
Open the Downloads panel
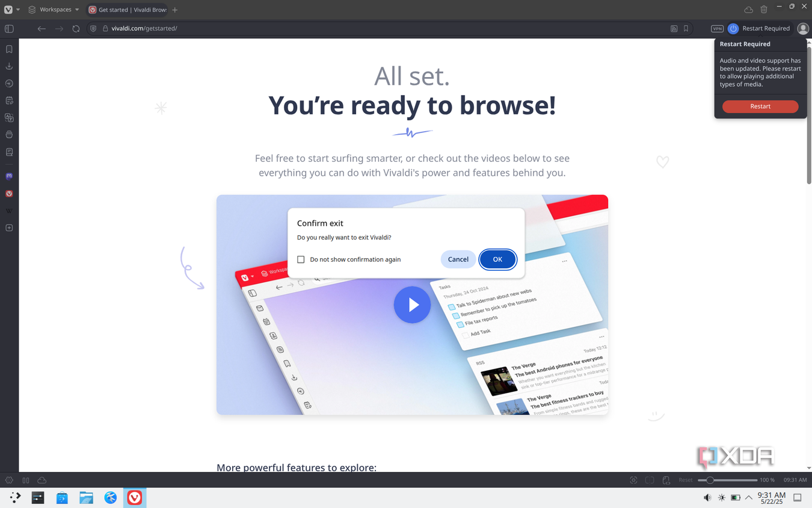click(9, 66)
